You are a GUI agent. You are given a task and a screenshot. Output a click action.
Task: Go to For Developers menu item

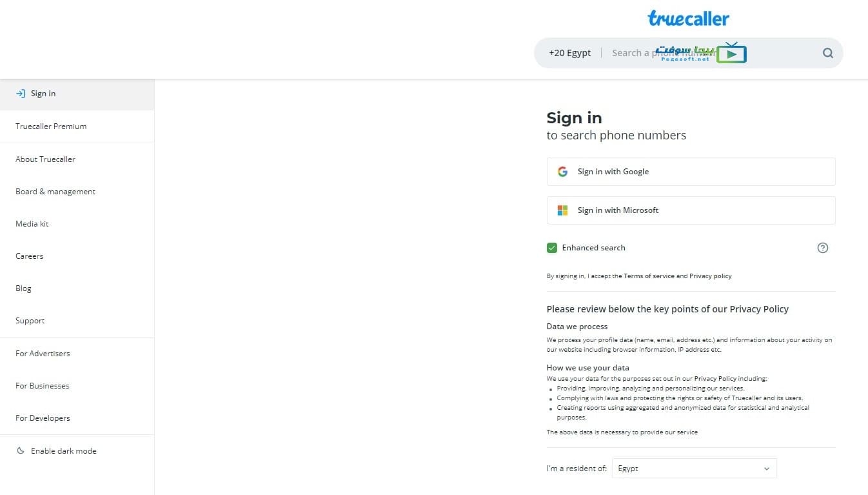coord(43,418)
